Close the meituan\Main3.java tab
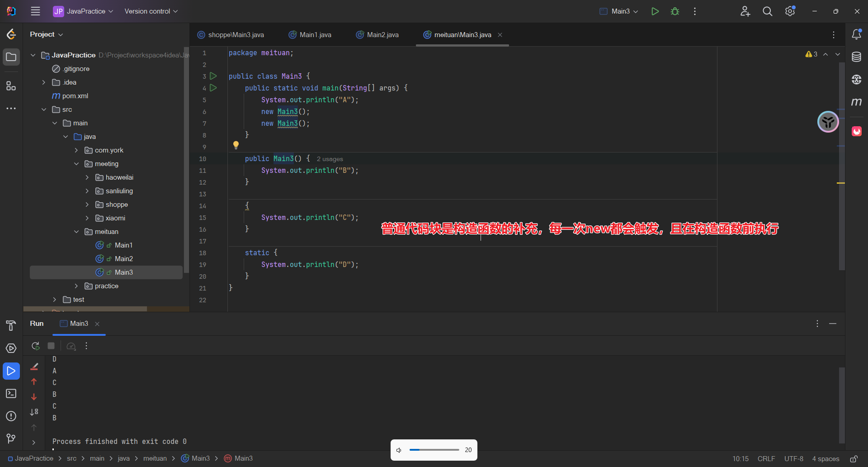 click(500, 35)
